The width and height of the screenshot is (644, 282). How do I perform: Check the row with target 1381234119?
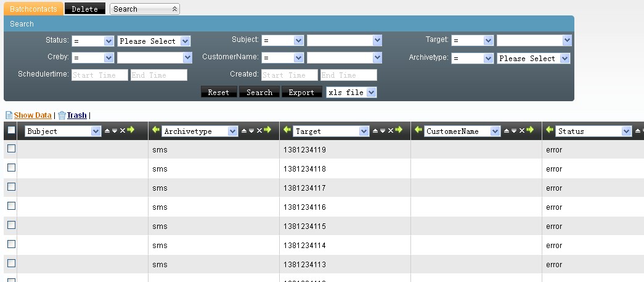click(x=11, y=149)
